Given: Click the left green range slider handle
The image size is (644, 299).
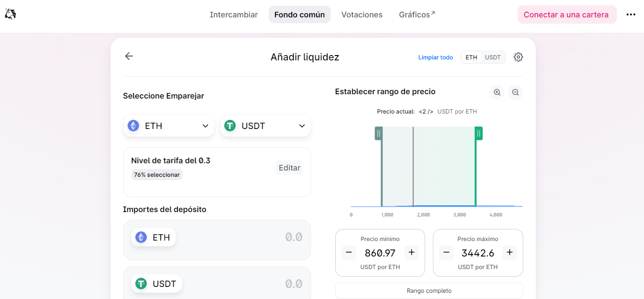Looking at the screenshot, I should coord(379,133).
